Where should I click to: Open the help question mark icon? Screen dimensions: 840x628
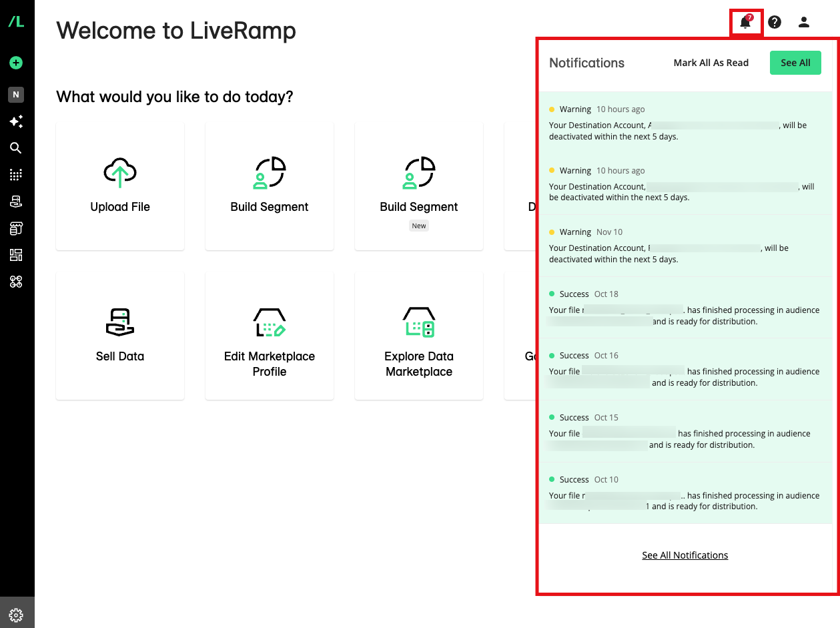[775, 22]
